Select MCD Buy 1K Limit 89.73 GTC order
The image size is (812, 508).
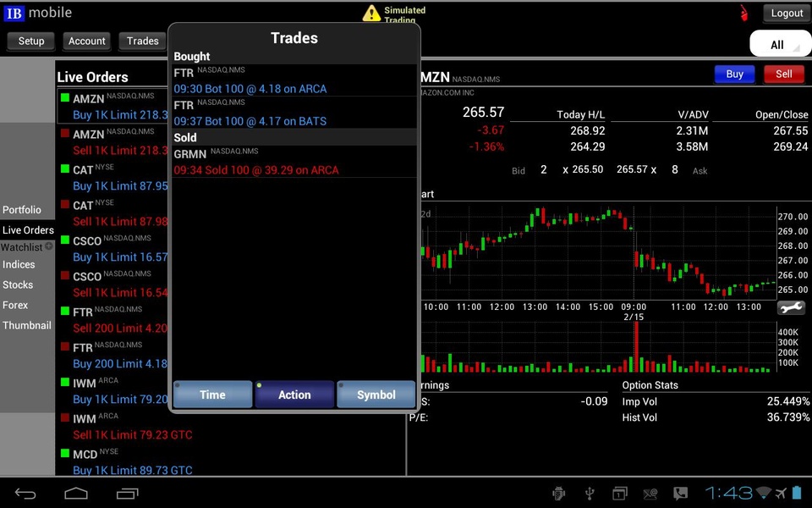click(x=230, y=462)
